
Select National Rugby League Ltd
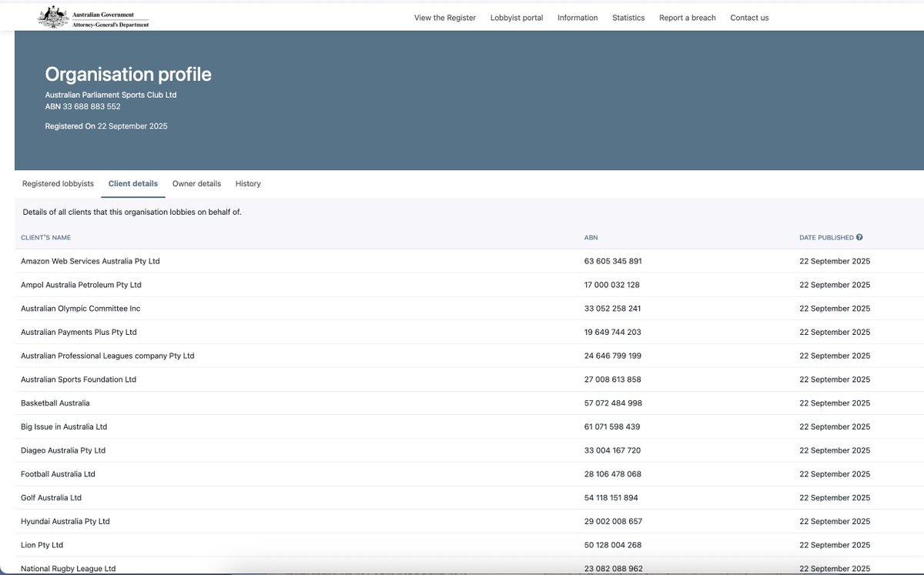[x=69, y=569]
